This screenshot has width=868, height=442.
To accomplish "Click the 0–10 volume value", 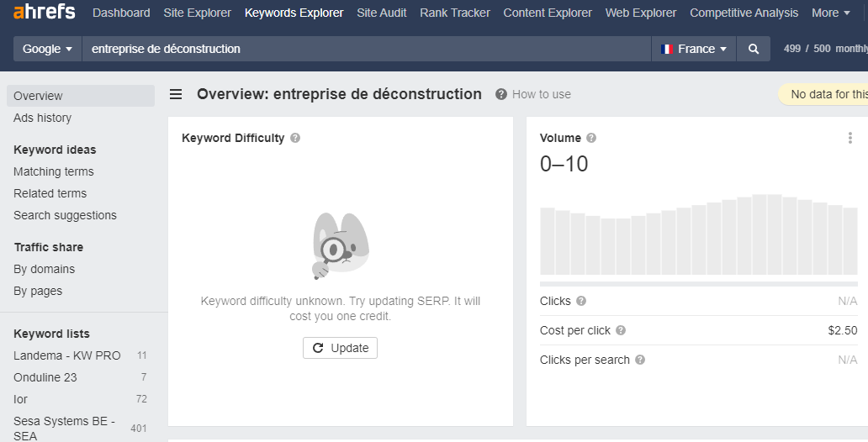I will click(564, 164).
